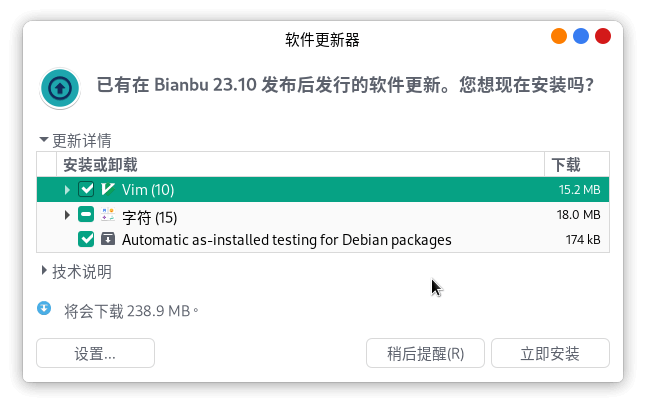Close the updater with the red button

[x=603, y=37]
